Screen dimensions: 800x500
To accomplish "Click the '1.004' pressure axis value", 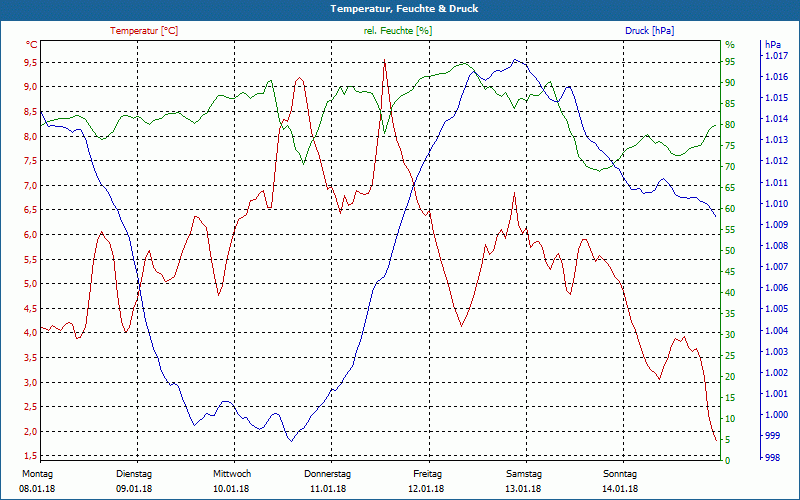I will 776,331.
